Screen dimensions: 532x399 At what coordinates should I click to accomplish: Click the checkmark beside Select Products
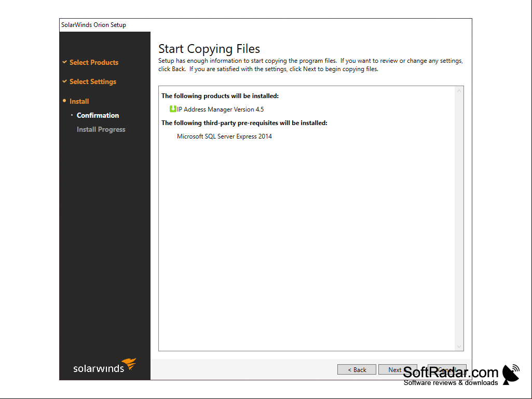coord(64,62)
